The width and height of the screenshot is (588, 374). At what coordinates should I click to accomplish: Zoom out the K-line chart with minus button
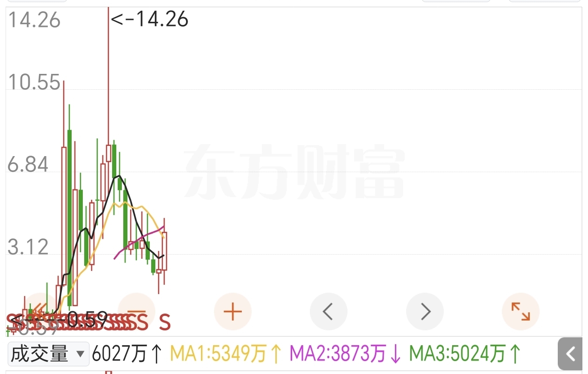point(137,312)
